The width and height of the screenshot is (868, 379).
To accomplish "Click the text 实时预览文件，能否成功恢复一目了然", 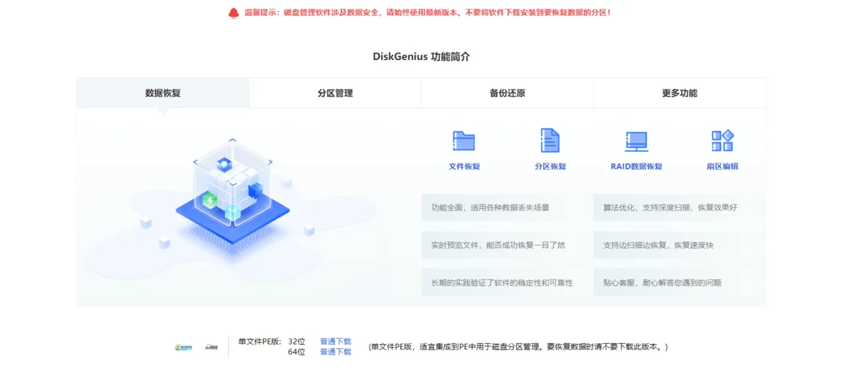I will tap(498, 245).
